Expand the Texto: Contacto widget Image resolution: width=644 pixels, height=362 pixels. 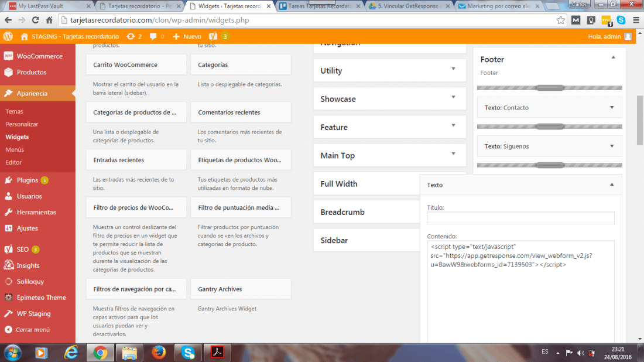pyautogui.click(x=612, y=108)
